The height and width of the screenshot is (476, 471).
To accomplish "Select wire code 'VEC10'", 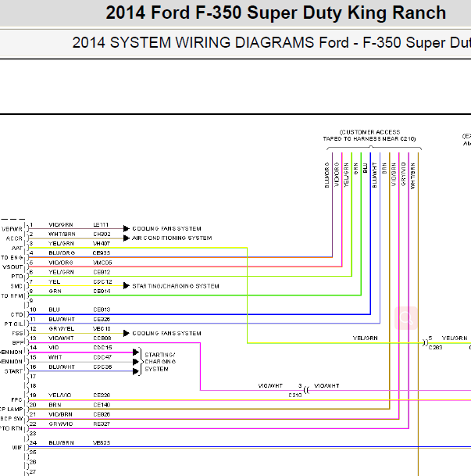I will 102,329.
